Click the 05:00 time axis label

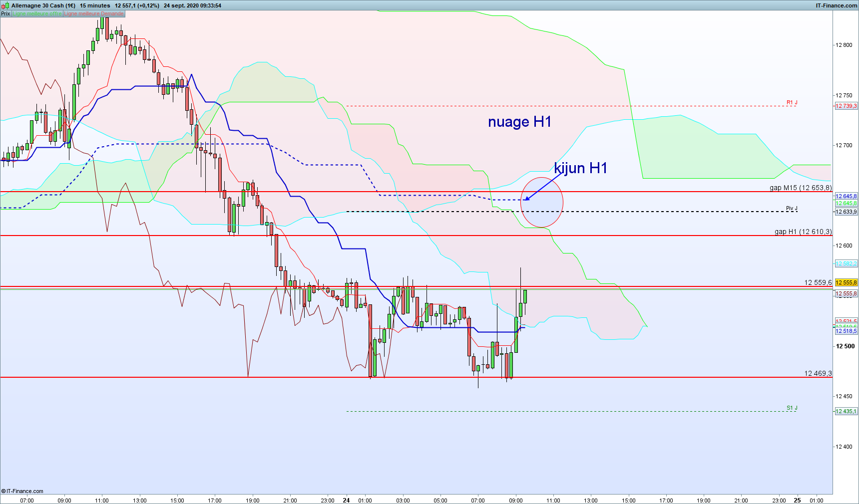click(x=440, y=501)
